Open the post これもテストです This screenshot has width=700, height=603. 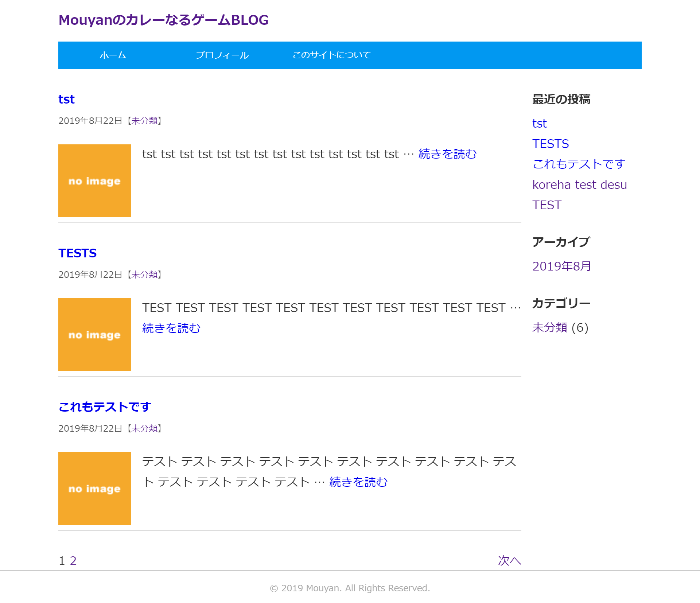105,407
